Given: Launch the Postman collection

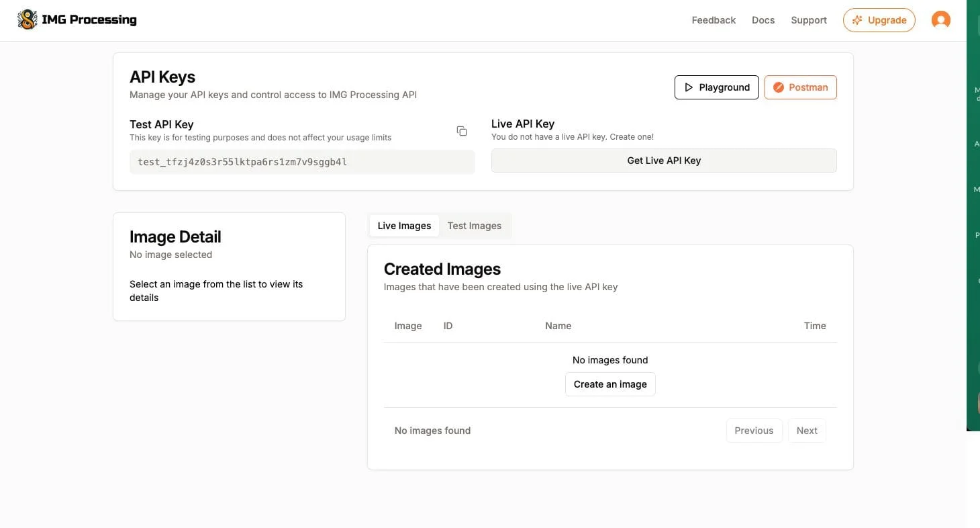Looking at the screenshot, I should coord(800,87).
